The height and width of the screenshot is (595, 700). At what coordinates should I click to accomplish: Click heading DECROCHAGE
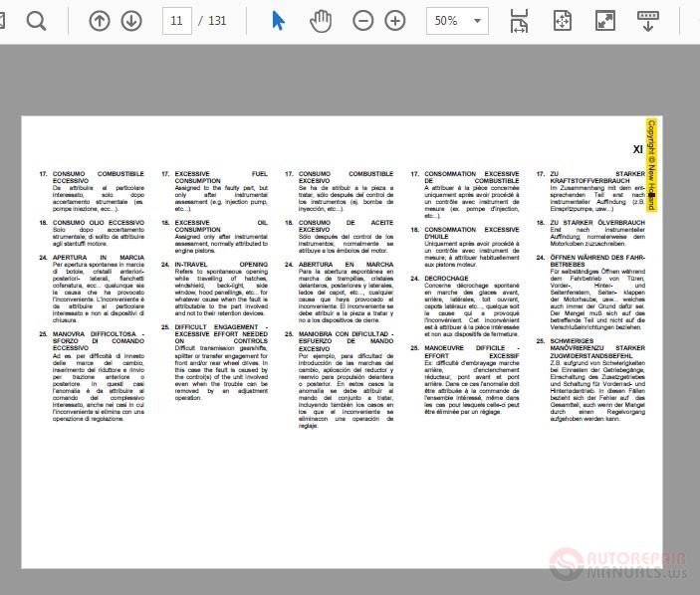(446, 279)
